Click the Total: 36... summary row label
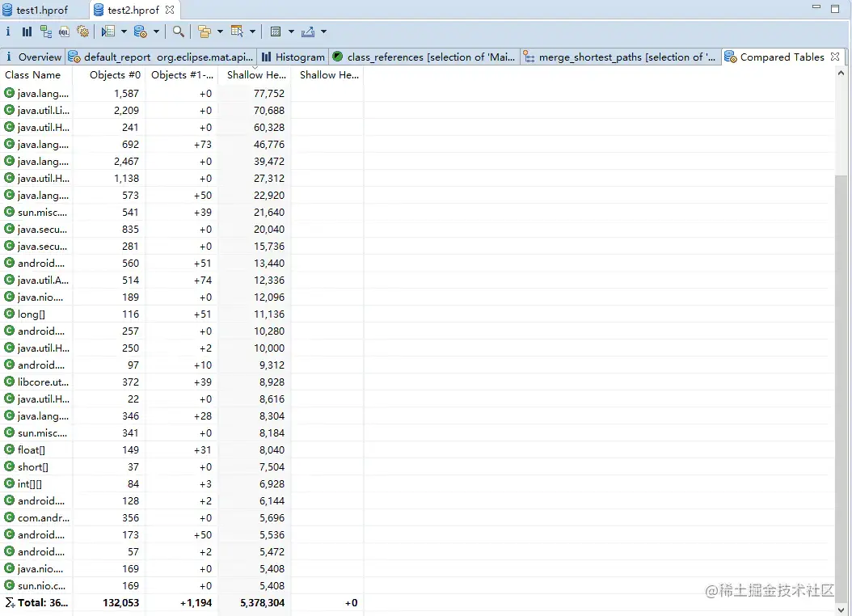The image size is (852, 616). coord(43,602)
